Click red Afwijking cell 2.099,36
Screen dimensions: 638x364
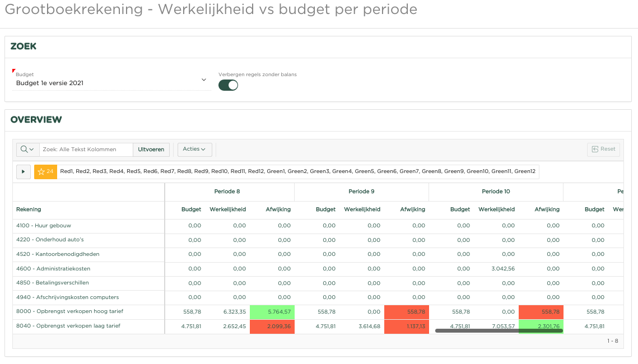tap(272, 326)
